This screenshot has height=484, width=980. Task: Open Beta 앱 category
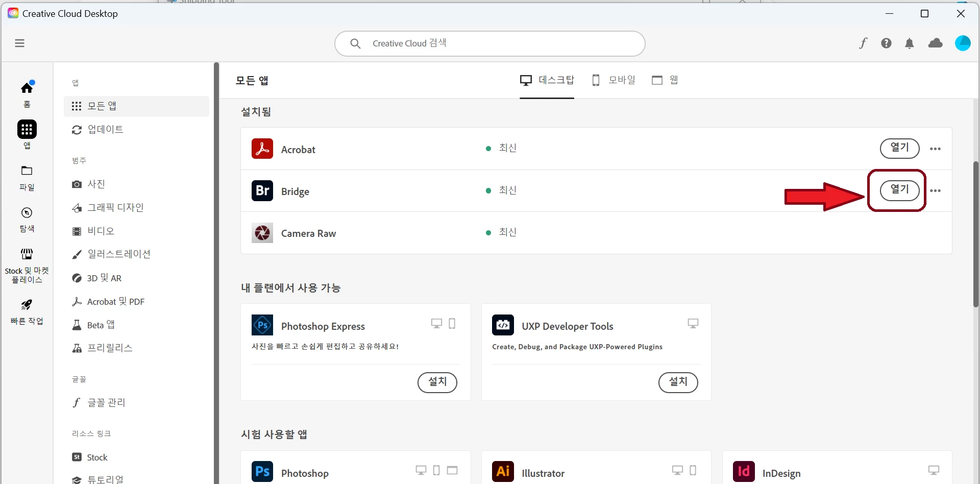coord(93,325)
